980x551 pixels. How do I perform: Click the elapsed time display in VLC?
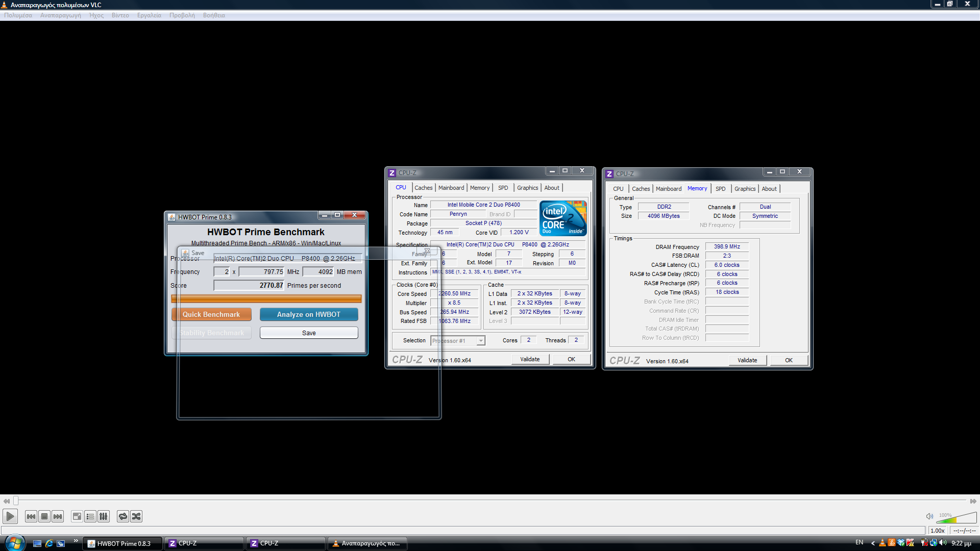pyautogui.click(x=964, y=531)
